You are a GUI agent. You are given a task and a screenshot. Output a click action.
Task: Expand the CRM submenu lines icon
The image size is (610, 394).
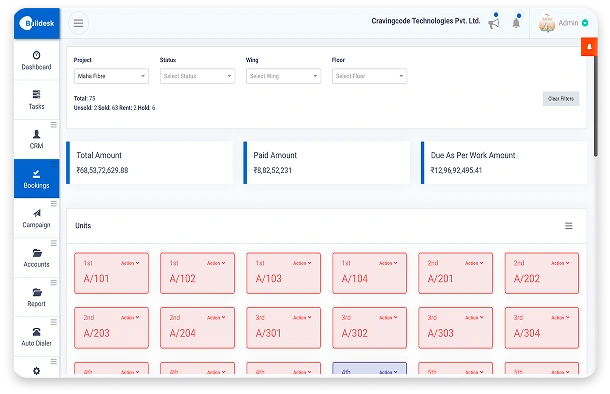tap(54, 125)
